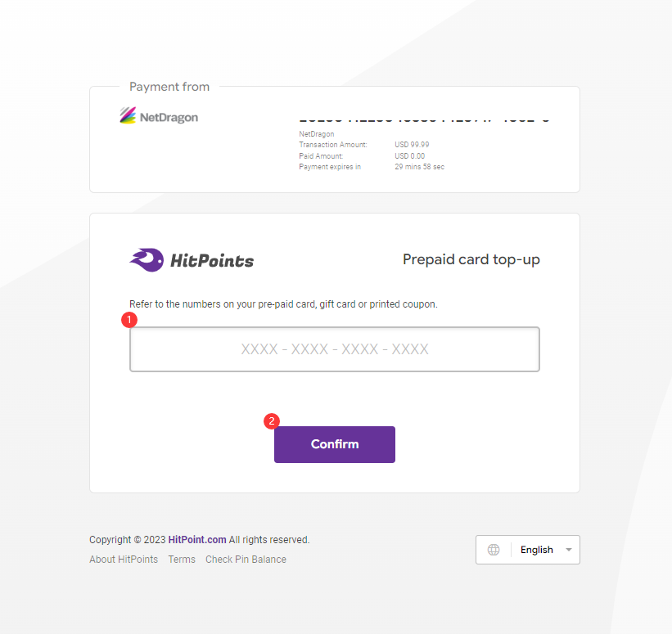Click the Prepaid card top-up heading

(x=471, y=259)
